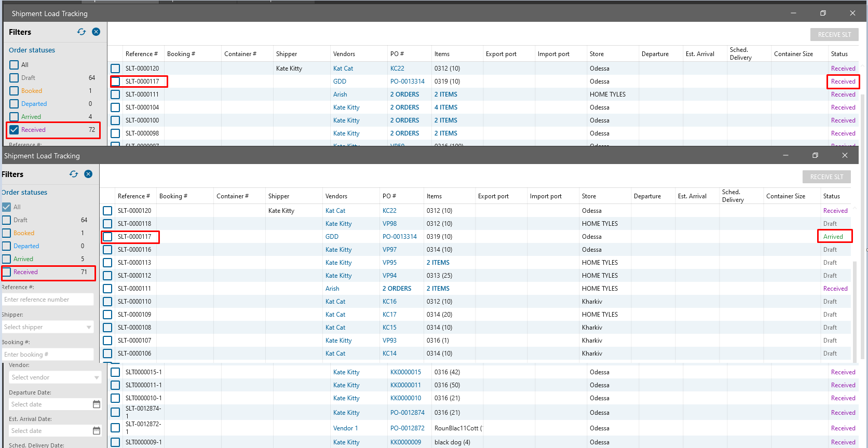Restore down the lower Shipment Load Tracking window
The image size is (868, 448).
point(815,155)
